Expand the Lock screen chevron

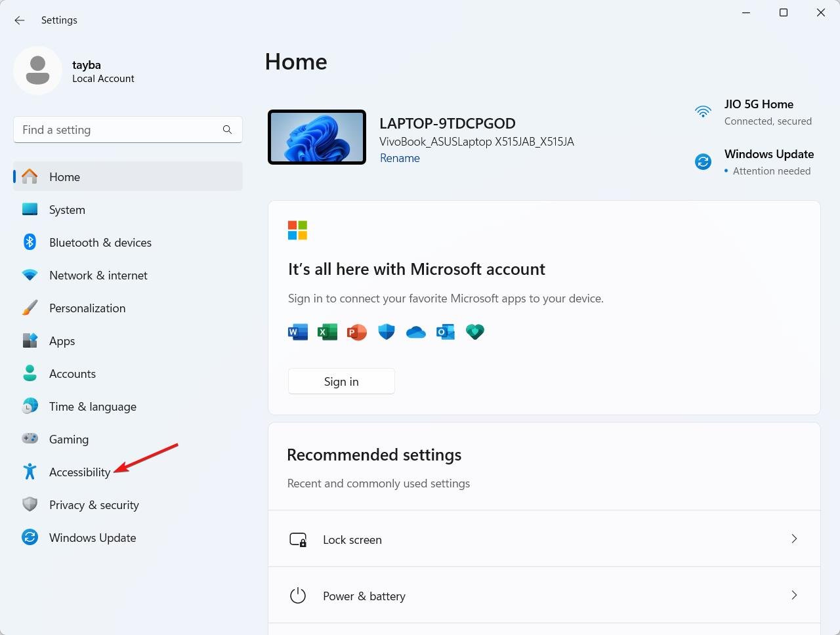tap(794, 539)
